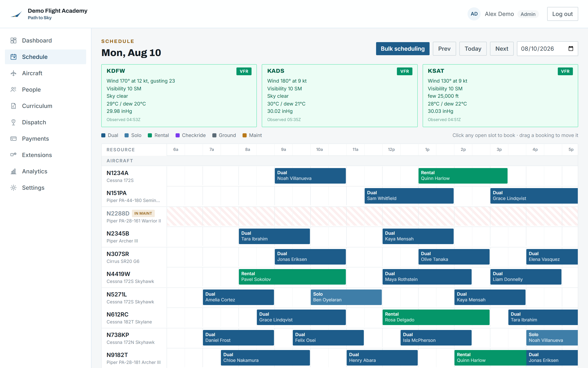Click the Payments card sidebar icon
Image resolution: width=588 pixels, height=368 pixels.
tap(14, 138)
